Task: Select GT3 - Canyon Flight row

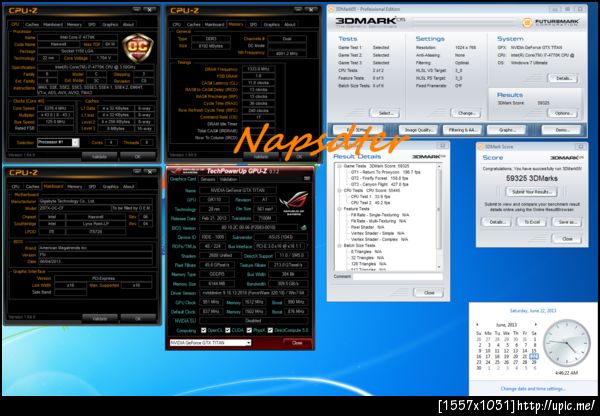Action: tap(380, 184)
